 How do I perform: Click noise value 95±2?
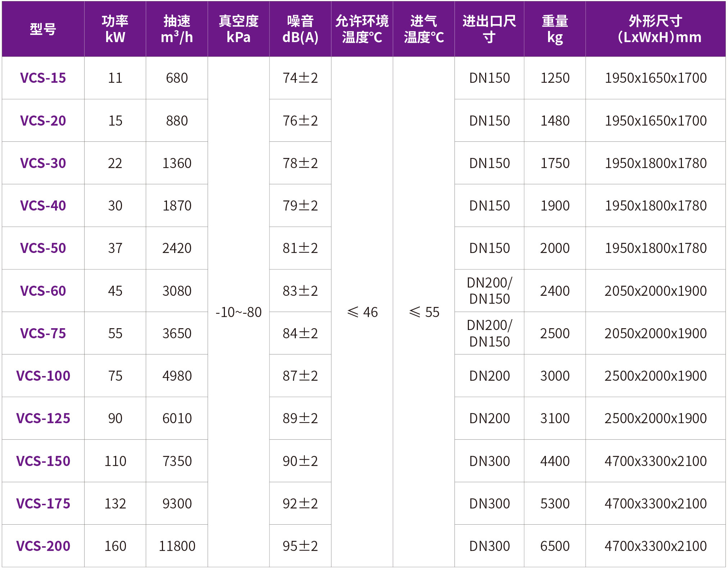point(300,546)
